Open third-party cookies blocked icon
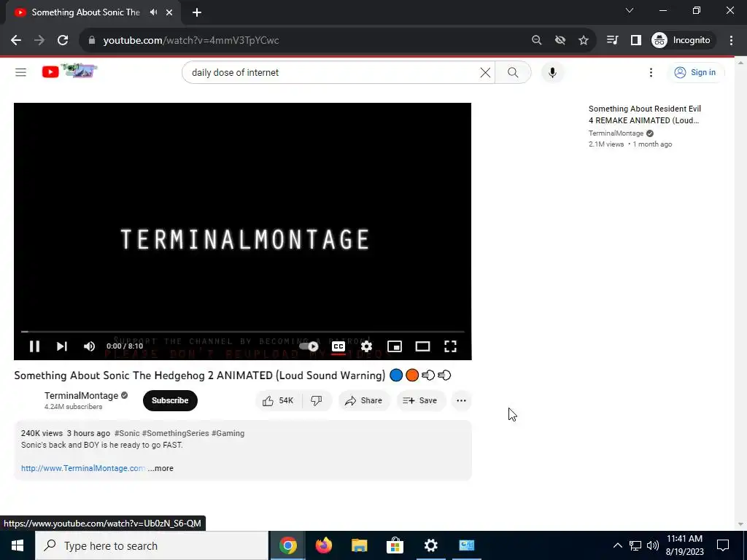Image resolution: width=747 pixels, height=560 pixels. point(560,41)
